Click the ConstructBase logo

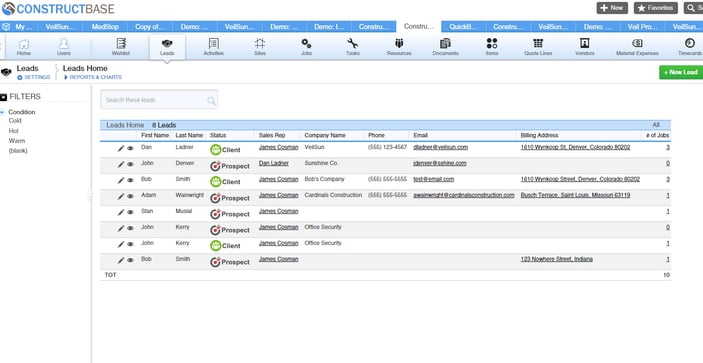click(x=58, y=9)
